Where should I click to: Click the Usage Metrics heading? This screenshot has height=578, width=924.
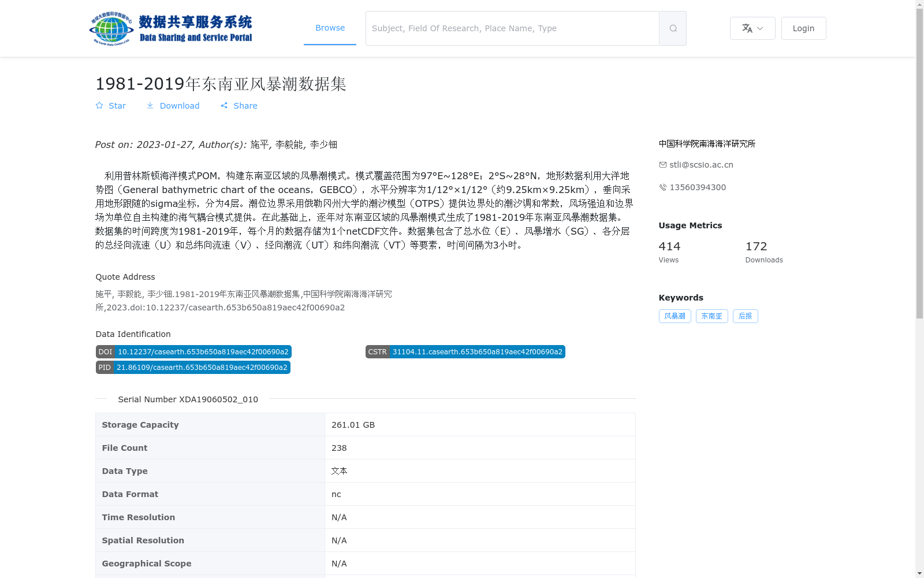pos(690,225)
